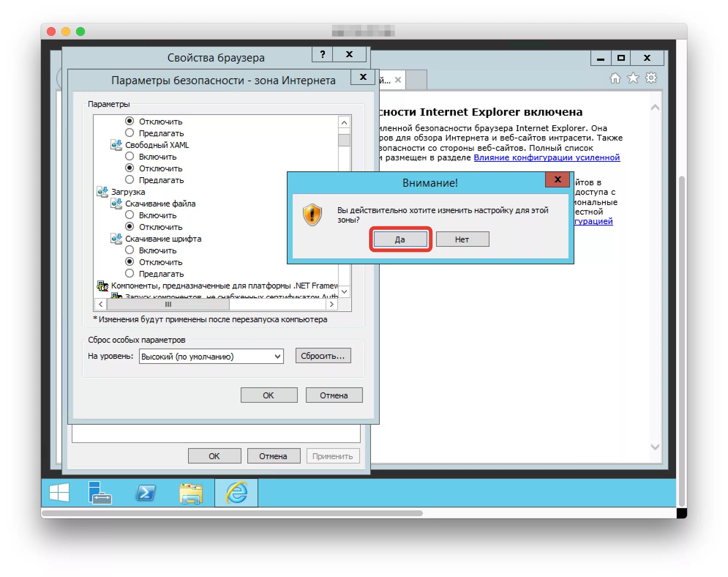Screen dimensions: 728x577
Task: Click the .NET Framework components category icon
Action: tap(102, 286)
